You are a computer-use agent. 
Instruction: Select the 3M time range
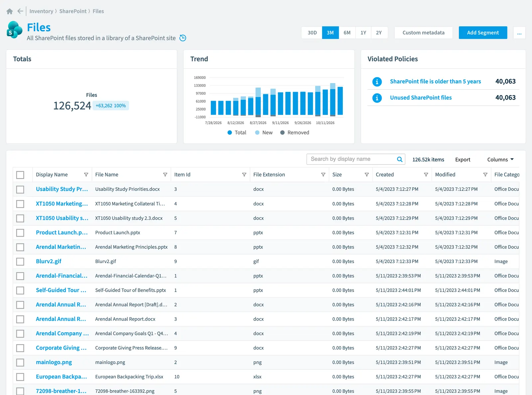click(x=330, y=33)
